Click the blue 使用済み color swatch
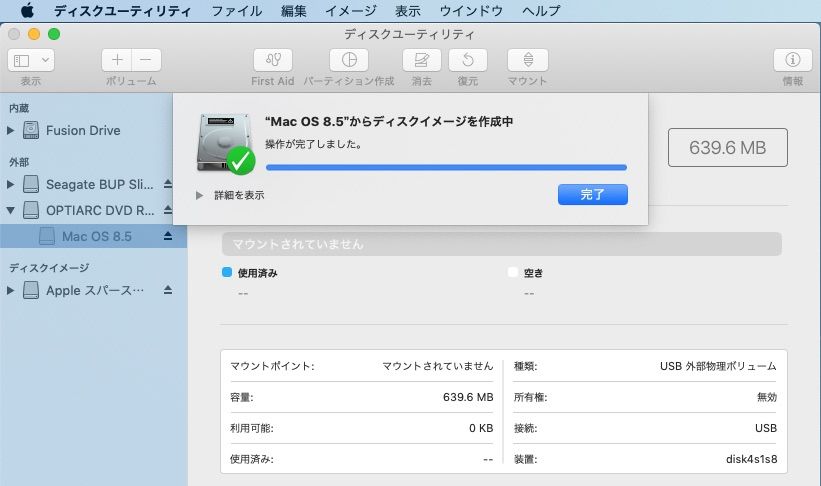 pyautogui.click(x=227, y=272)
